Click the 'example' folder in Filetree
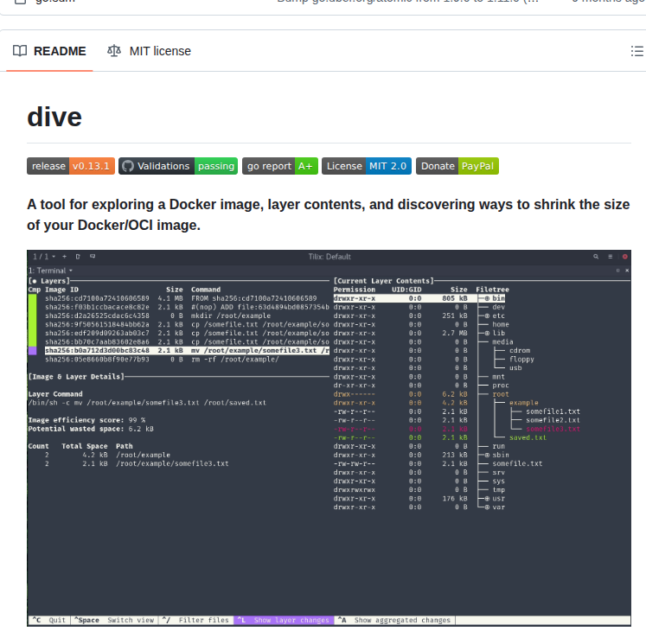Image resolution: width=646 pixels, height=644 pixels. [x=524, y=403]
